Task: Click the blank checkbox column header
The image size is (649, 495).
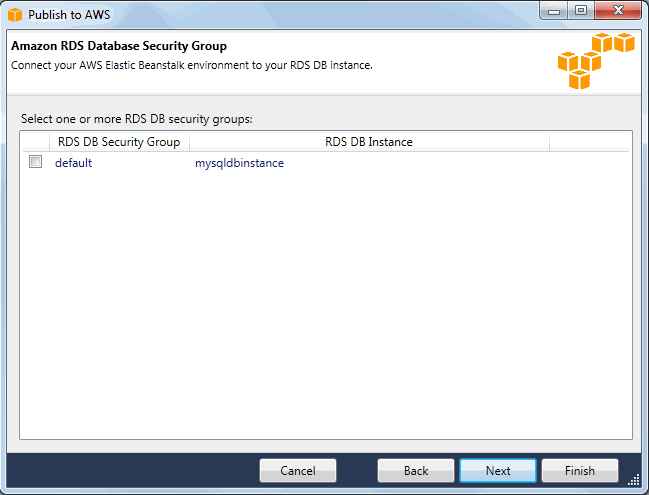Action: pos(35,142)
